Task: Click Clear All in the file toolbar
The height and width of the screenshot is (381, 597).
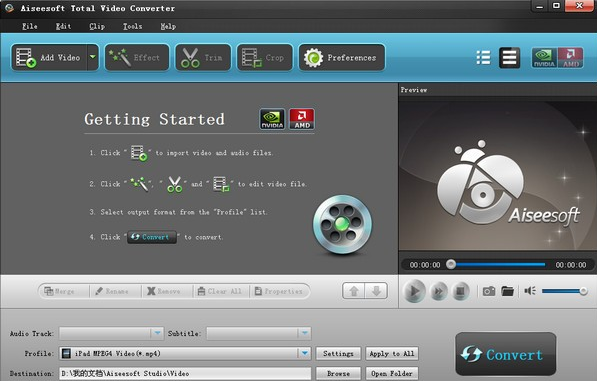Action: 220,291
